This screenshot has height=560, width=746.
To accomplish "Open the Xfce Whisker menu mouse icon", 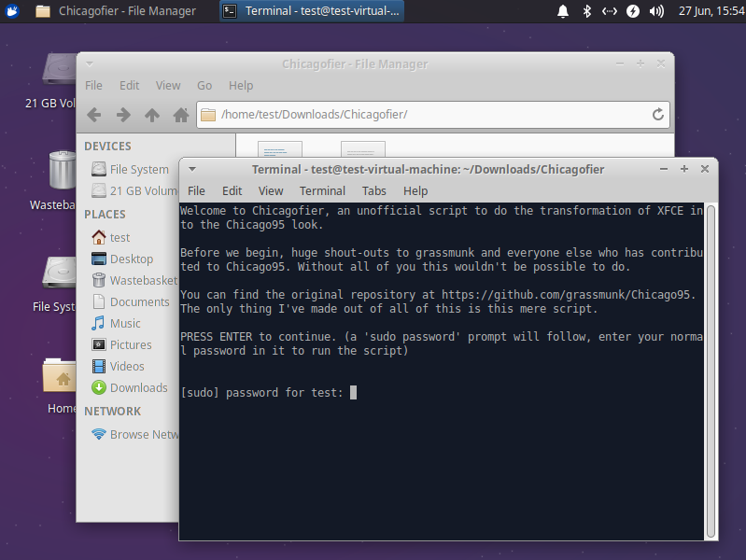I will pos(12,10).
